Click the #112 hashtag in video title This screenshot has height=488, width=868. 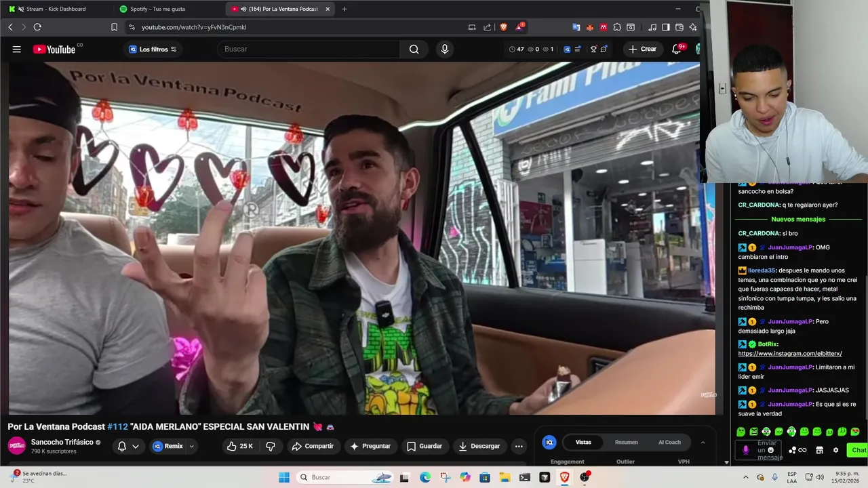(x=117, y=426)
